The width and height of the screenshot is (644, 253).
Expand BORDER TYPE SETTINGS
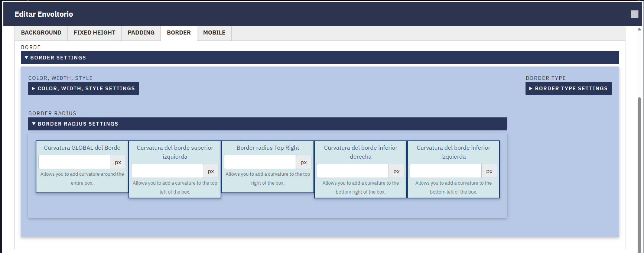tap(568, 88)
